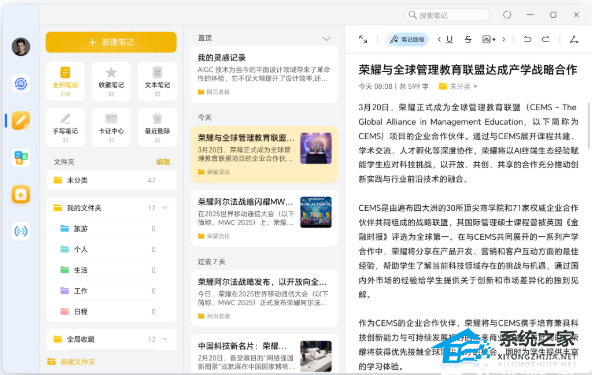Open the insert image dropdown in toolbar

489,39
